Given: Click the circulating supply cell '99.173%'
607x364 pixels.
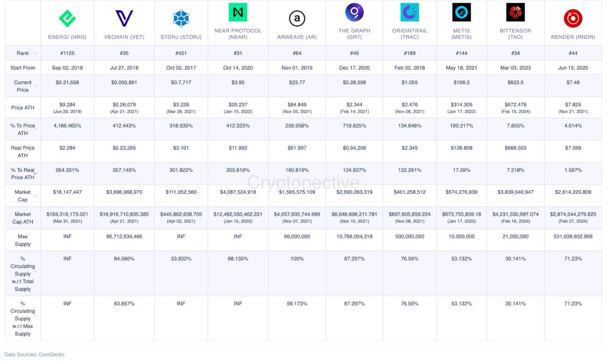Looking at the screenshot, I should click(297, 303).
